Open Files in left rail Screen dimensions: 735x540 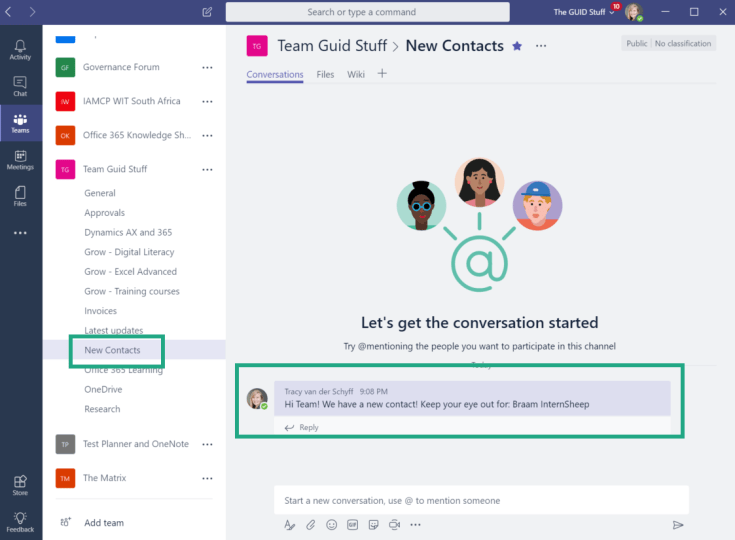click(20, 196)
